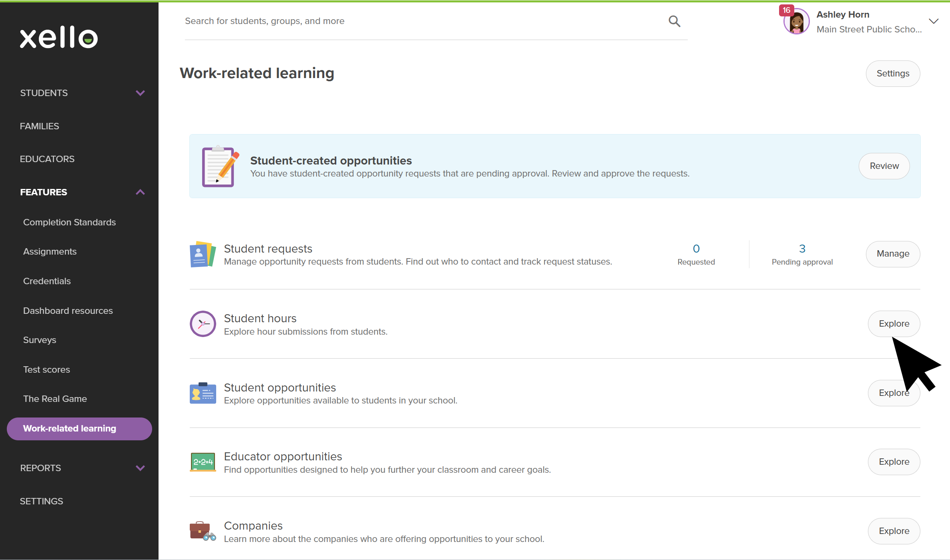Open the user account dropdown arrow

coord(934,21)
